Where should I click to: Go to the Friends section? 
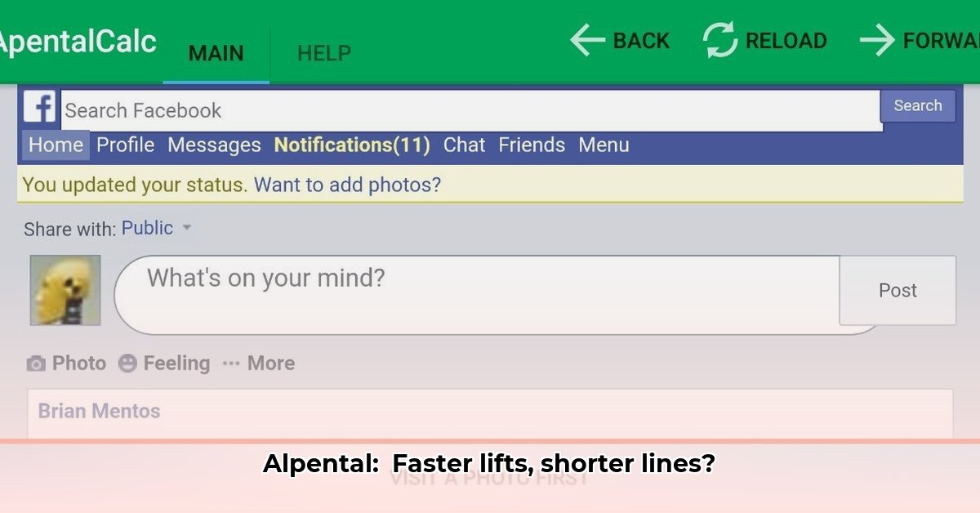532,145
